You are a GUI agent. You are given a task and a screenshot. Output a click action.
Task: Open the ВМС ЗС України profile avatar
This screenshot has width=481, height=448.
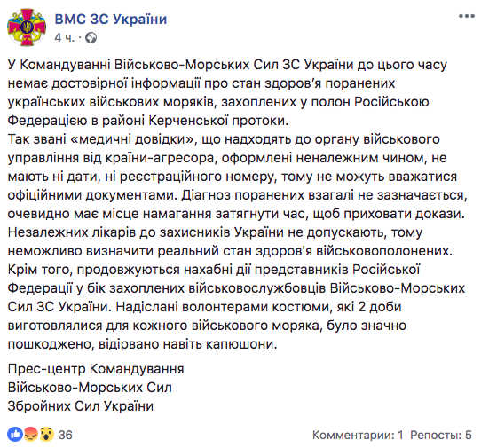click(27, 28)
